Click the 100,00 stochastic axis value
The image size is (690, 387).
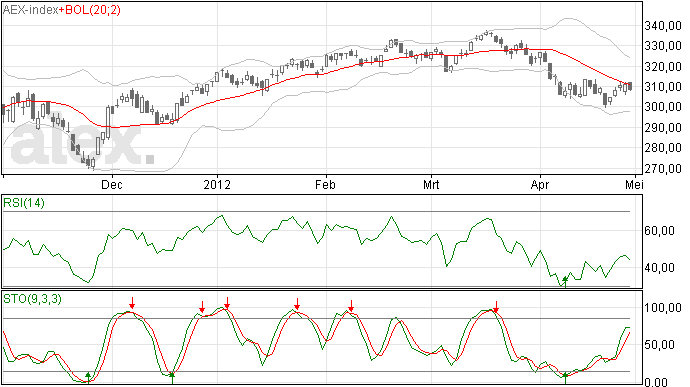(663, 308)
